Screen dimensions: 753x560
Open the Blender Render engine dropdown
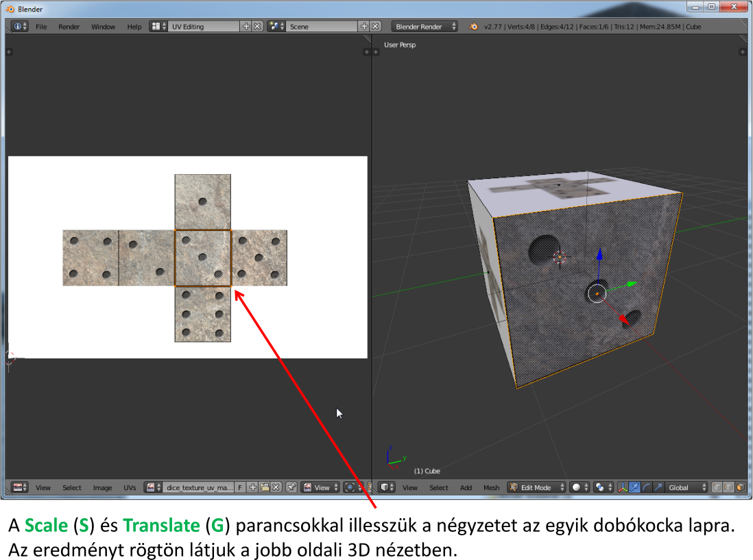(425, 27)
